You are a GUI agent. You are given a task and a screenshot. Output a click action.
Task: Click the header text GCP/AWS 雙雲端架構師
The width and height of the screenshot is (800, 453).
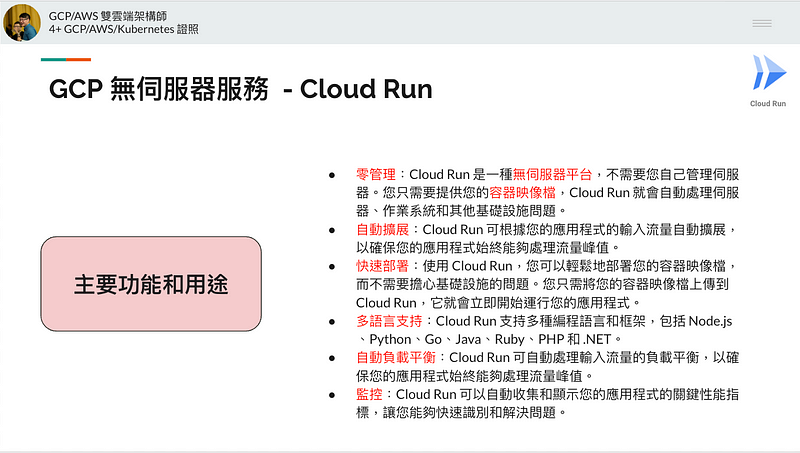point(108,16)
